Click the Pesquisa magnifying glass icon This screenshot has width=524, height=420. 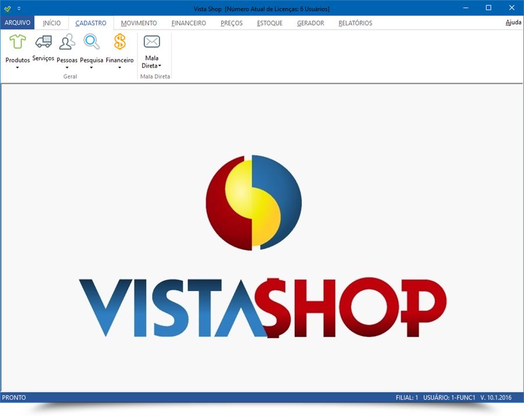tap(91, 42)
